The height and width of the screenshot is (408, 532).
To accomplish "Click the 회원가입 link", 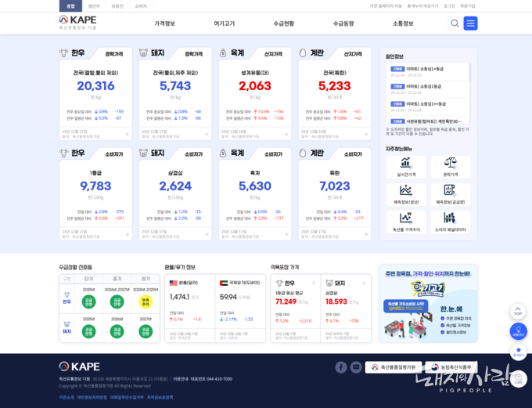I will tap(467, 5).
